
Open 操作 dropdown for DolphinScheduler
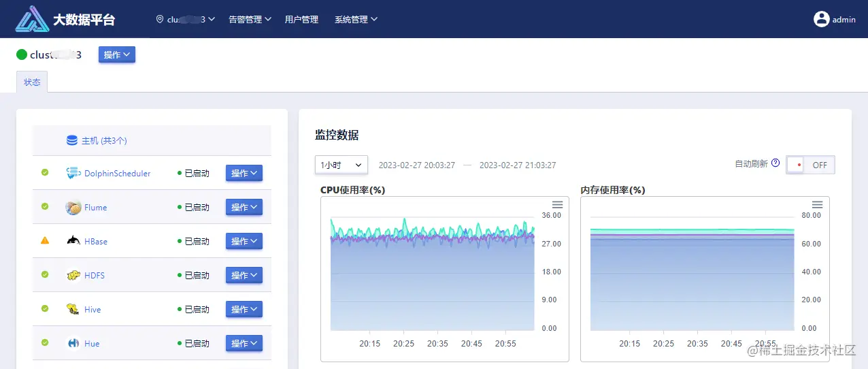pyautogui.click(x=244, y=174)
